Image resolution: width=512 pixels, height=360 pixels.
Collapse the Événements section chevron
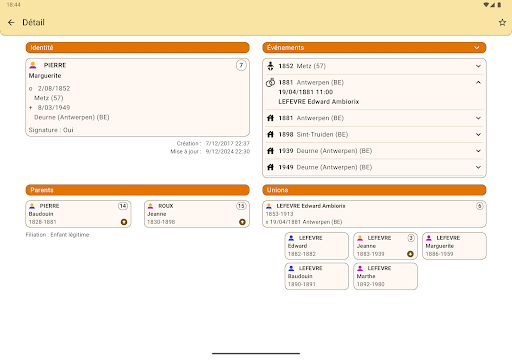tap(477, 48)
